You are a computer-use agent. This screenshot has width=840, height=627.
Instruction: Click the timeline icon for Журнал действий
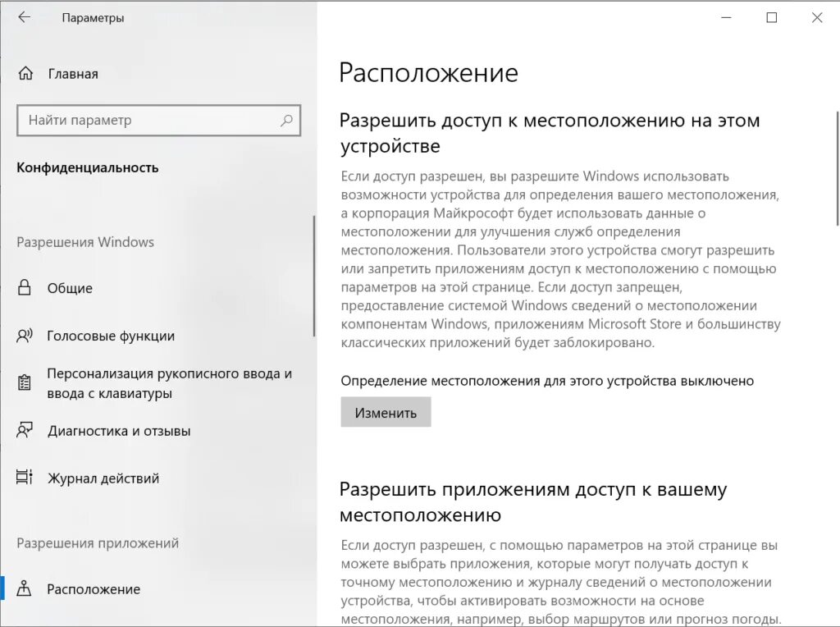coord(25,478)
